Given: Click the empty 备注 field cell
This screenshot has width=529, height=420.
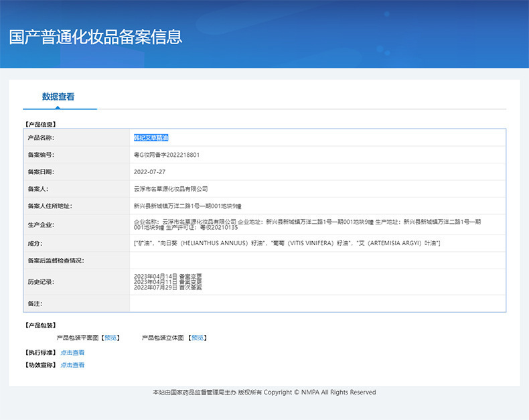Looking at the screenshot, I should coord(317,303).
